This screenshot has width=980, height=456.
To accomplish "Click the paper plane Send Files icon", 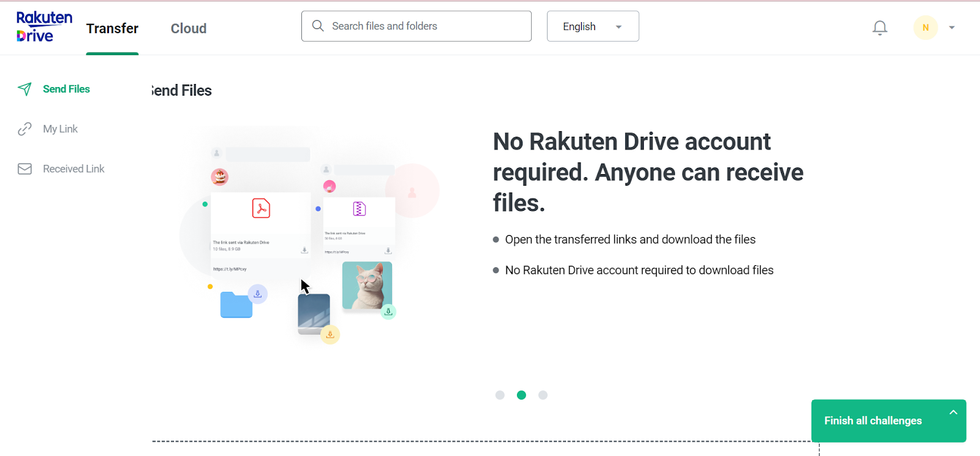I will [24, 89].
